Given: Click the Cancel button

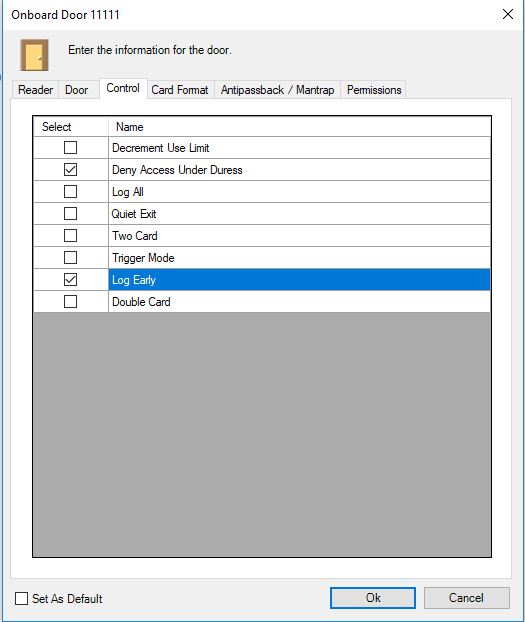Looking at the screenshot, I should tap(466, 598).
